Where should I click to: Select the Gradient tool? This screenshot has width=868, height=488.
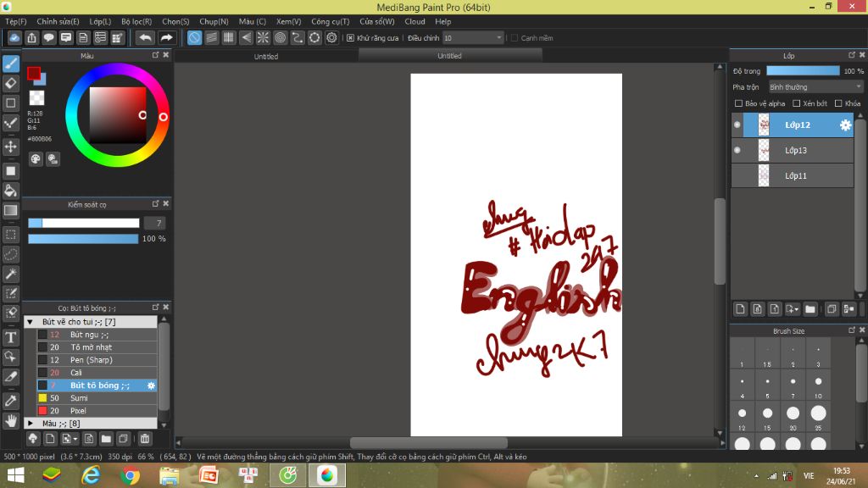click(10, 210)
